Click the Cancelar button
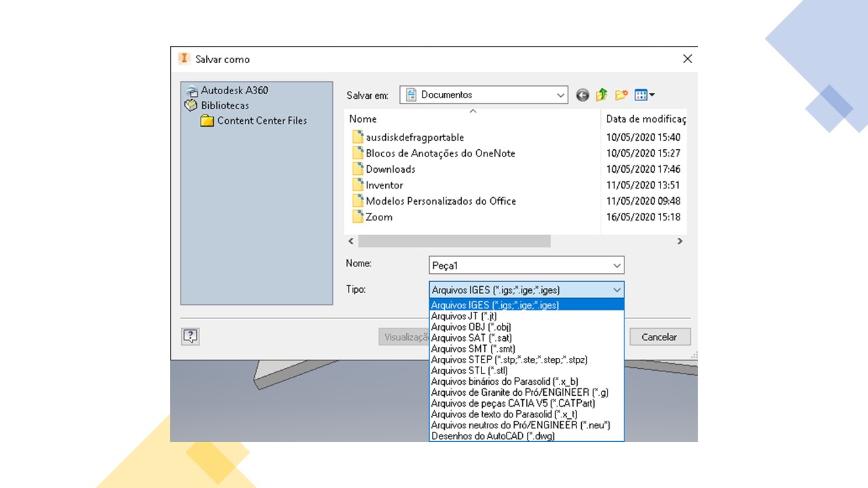This screenshot has width=868, height=488. (660, 337)
